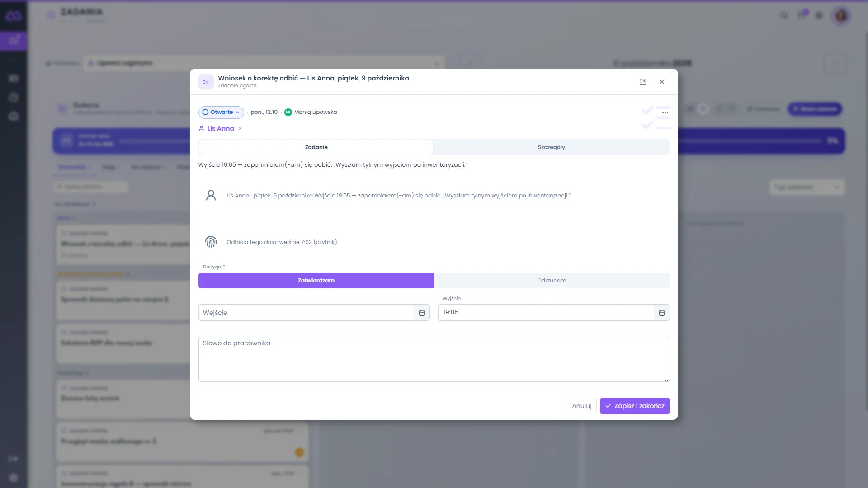The width and height of the screenshot is (868, 488).
Task: Open calendar picker for Wejście field
Action: [422, 313]
